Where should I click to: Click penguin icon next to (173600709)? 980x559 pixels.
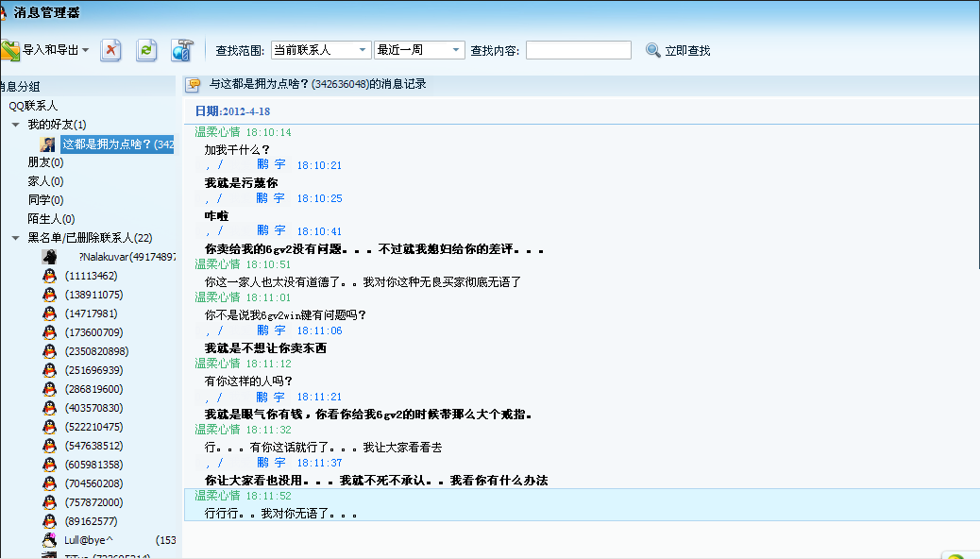[49, 332]
